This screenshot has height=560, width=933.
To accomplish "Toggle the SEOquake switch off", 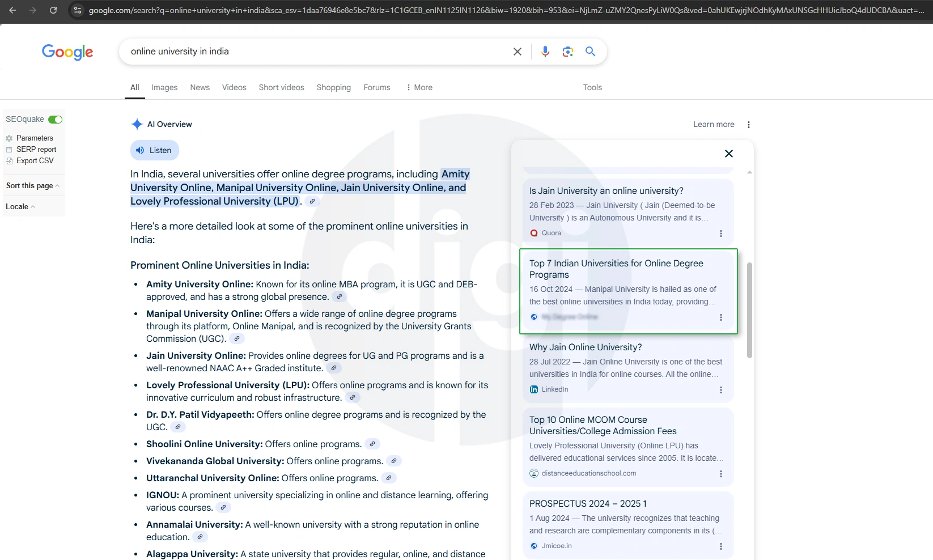I will click(x=55, y=120).
